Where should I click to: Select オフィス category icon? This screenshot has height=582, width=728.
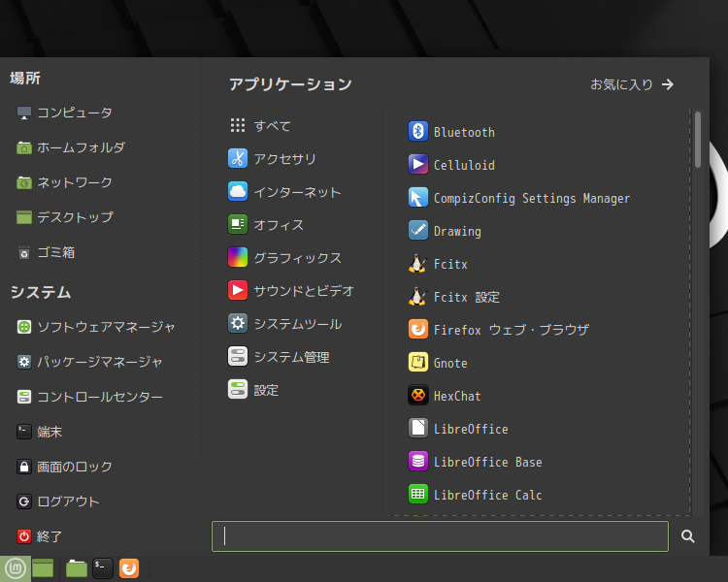tap(238, 224)
